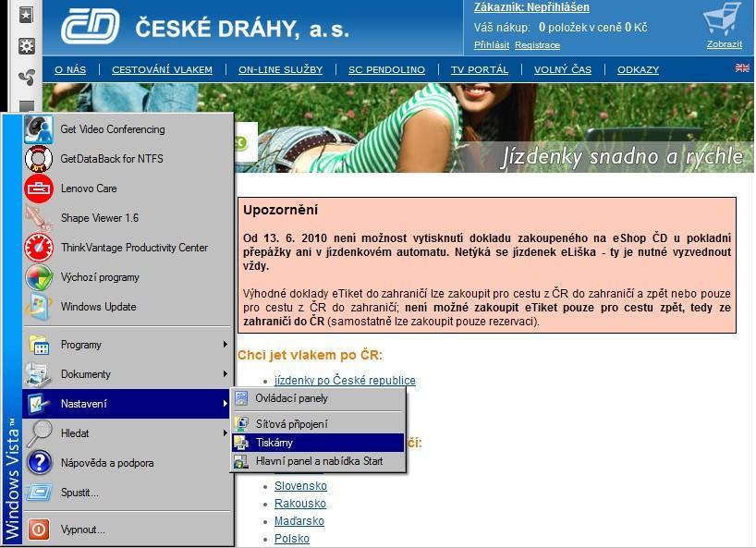756x548 pixels.
Task: Click the Windows Update icon
Action: point(39,307)
